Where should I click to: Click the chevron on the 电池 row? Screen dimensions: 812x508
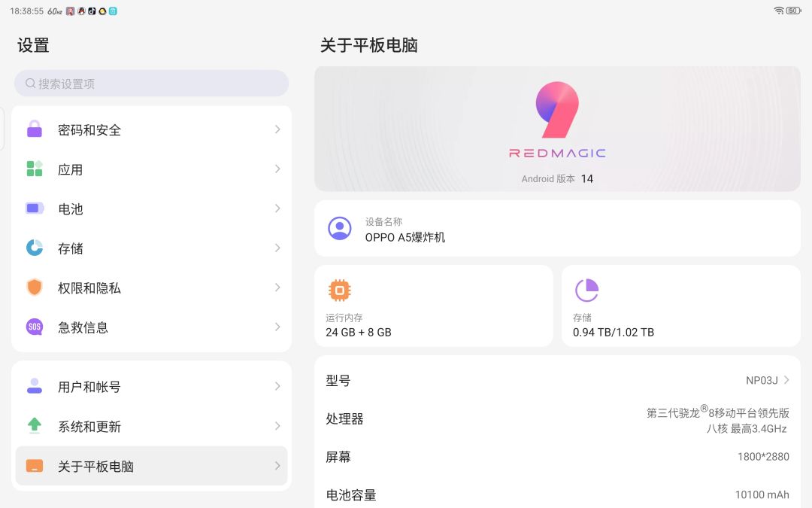coord(277,208)
